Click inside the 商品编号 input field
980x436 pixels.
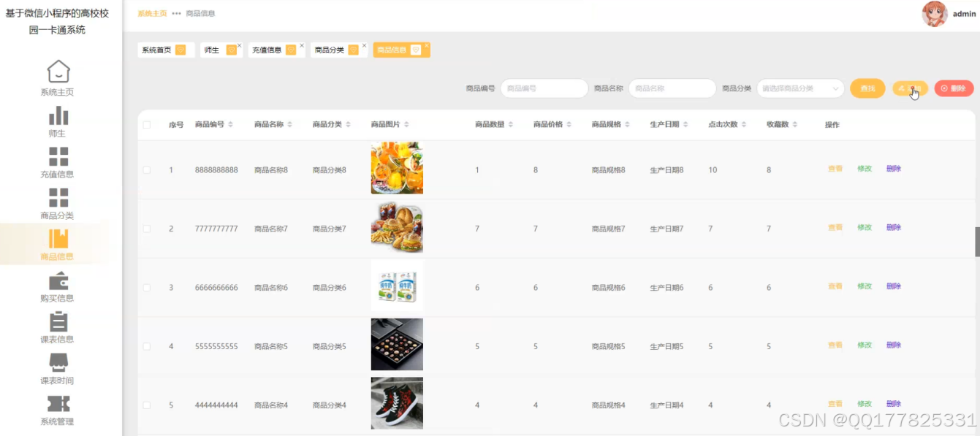point(544,88)
